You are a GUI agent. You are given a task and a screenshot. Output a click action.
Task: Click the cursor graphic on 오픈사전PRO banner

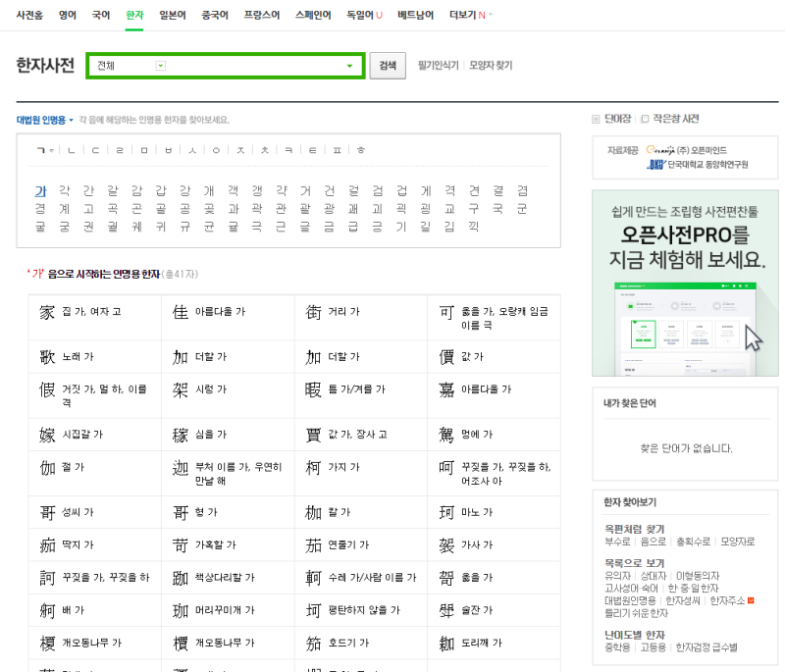[x=751, y=337]
